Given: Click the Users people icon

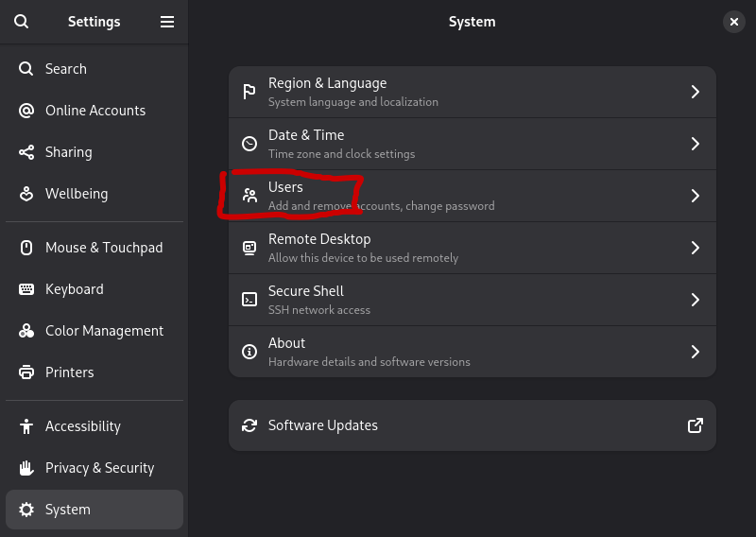Looking at the screenshot, I should 249,196.
